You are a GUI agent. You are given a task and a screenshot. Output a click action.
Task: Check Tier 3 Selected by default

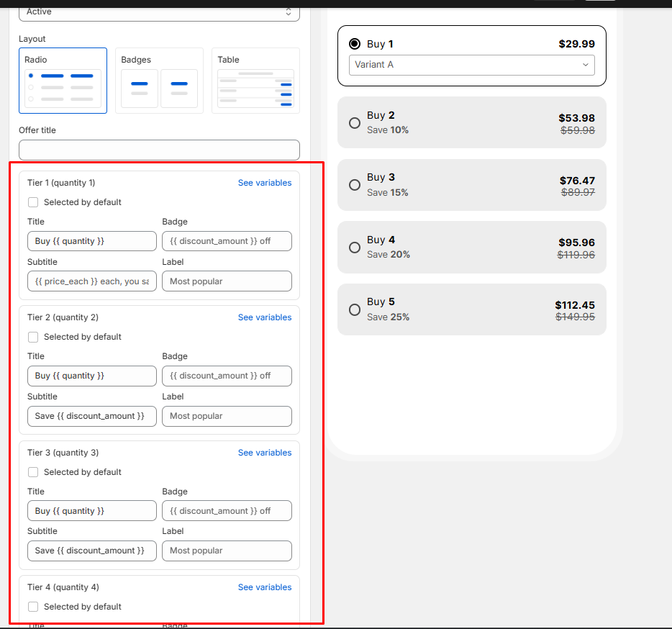point(33,472)
